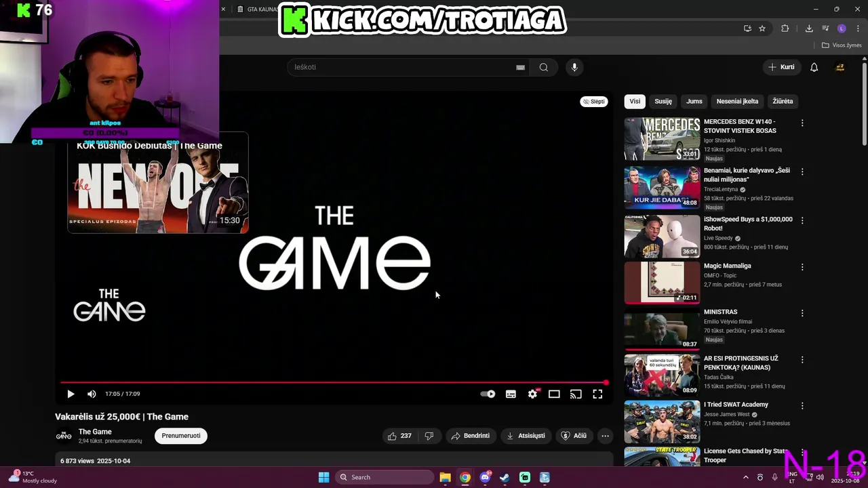This screenshot has width=868, height=488.
Task: Open options for AR ESI PROTINGESNIS video
Action: click(x=802, y=360)
